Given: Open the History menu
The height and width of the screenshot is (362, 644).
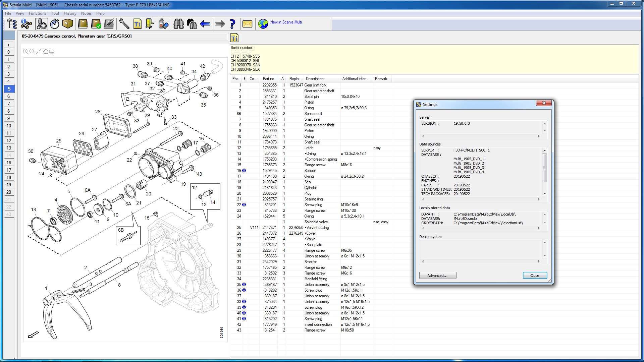Looking at the screenshot, I should point(70,13).
